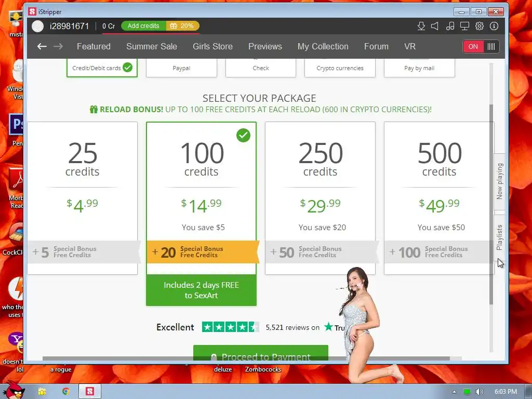Viewport: 532px width, 399px height.
Task: Click the download icon in top bar
Action: (x=421, y=26)
